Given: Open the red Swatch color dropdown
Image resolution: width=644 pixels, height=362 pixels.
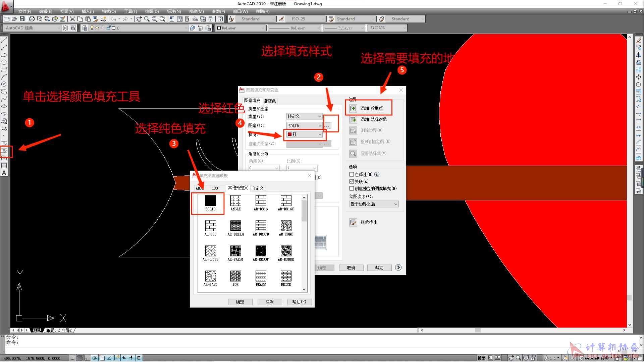Looking at the screenshot, I should tap(304, 134).
